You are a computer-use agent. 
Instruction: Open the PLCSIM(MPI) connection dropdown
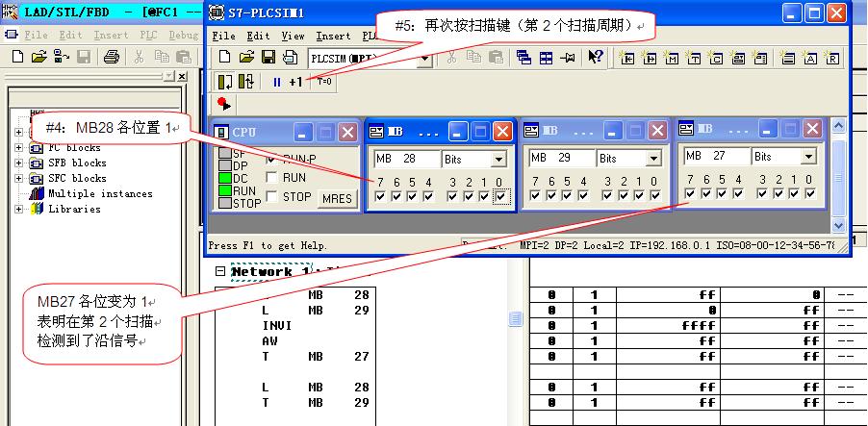[425, 58]
